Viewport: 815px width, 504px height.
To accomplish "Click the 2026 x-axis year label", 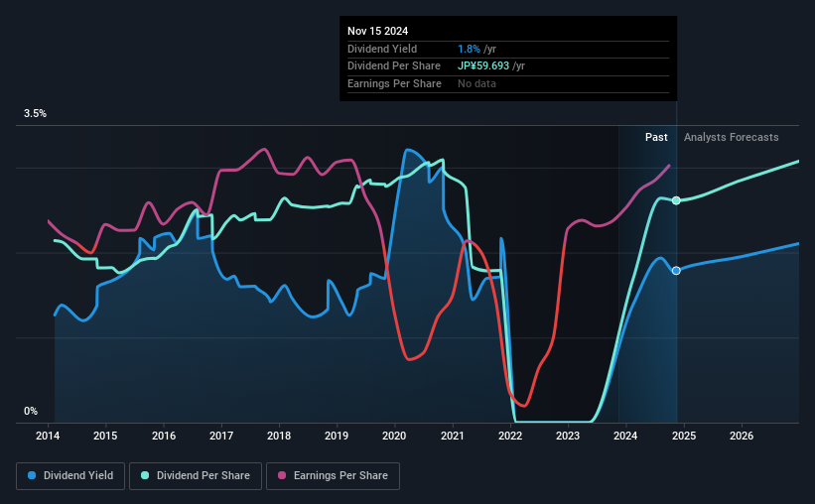I will [741, 436].
